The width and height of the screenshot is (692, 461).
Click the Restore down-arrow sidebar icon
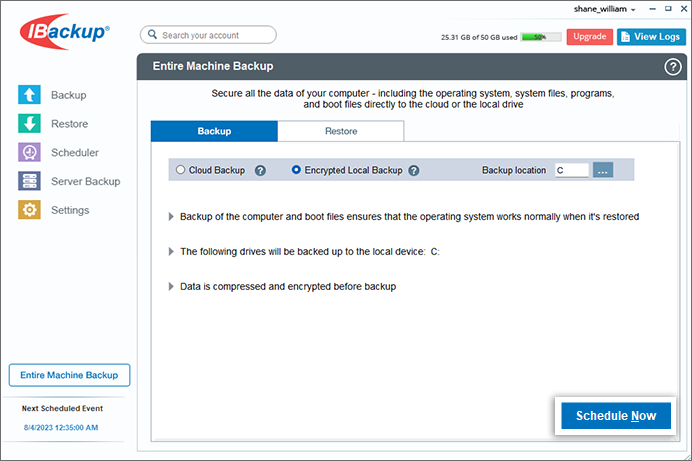(29, 124)
